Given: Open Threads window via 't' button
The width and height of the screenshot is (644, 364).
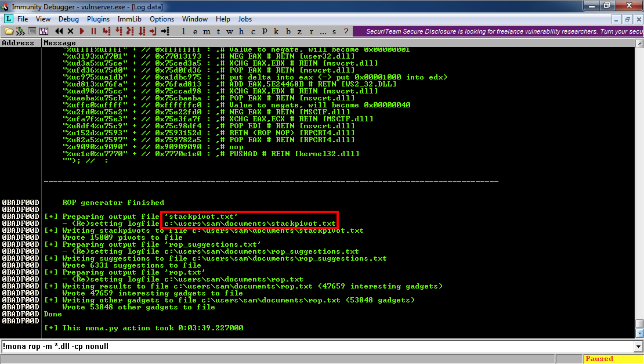Looking at the screenshot, I should coord(218,31).
